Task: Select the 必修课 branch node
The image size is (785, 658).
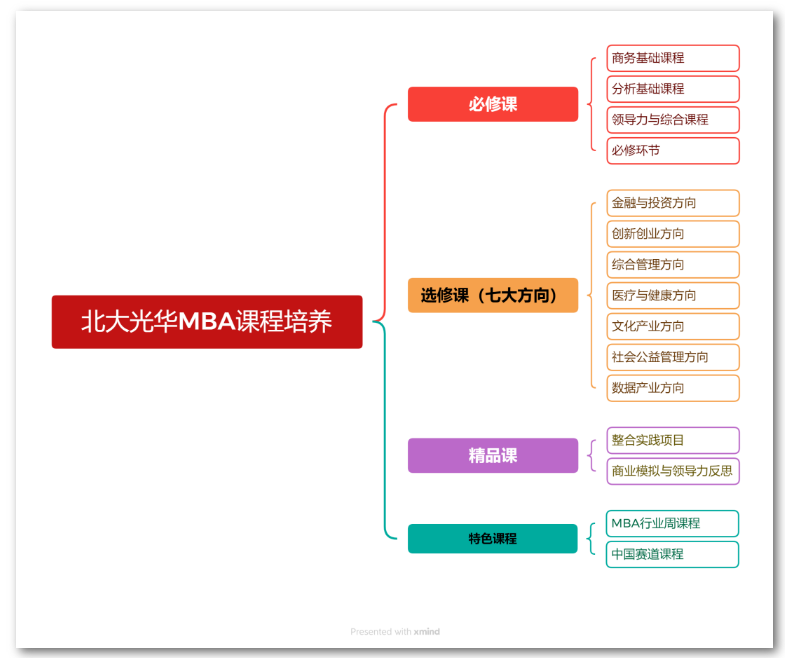Action: 493,104
